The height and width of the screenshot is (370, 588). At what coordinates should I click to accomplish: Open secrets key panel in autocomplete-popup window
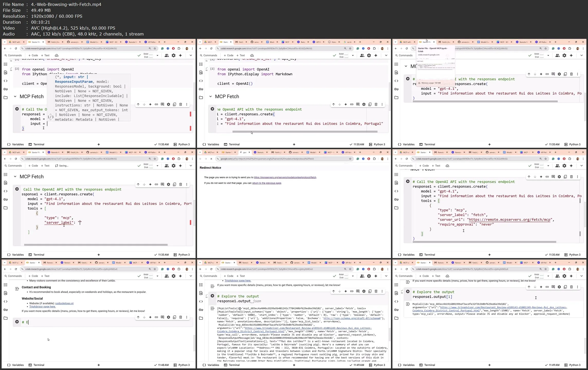coord(6,89)
